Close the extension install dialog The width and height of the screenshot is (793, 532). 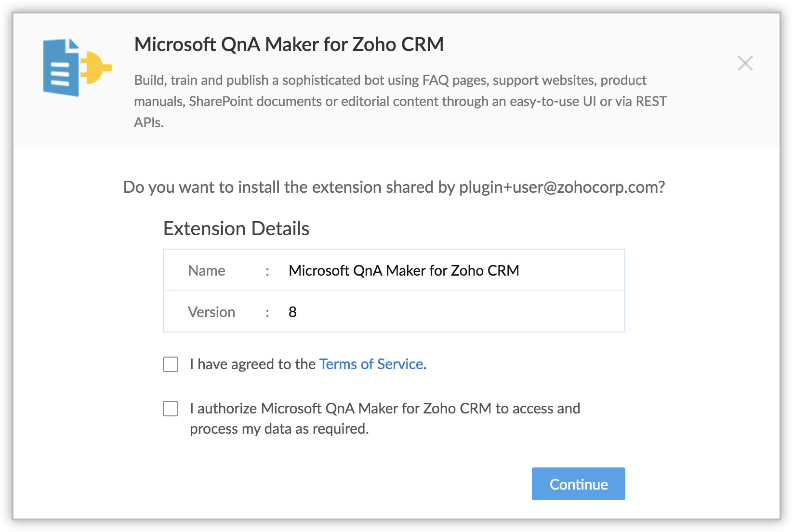(x=745, y=63)
